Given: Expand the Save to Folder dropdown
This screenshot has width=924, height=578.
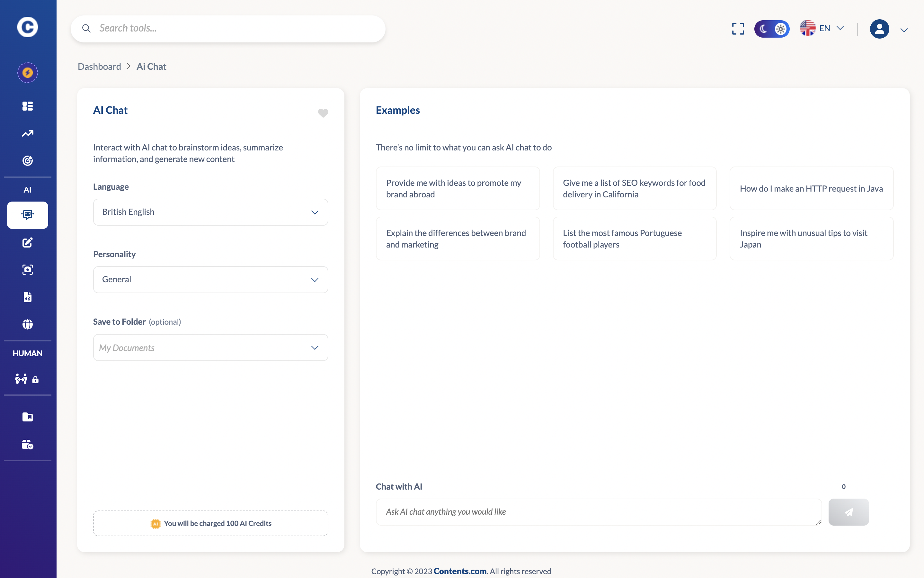Looking at the screenshot, I should coord(210,348).
